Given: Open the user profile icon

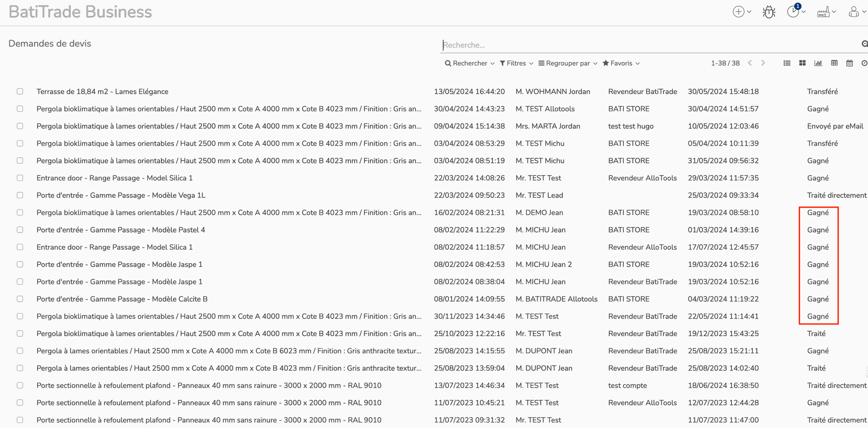Looking at the screenshot, I should point(854,12).
